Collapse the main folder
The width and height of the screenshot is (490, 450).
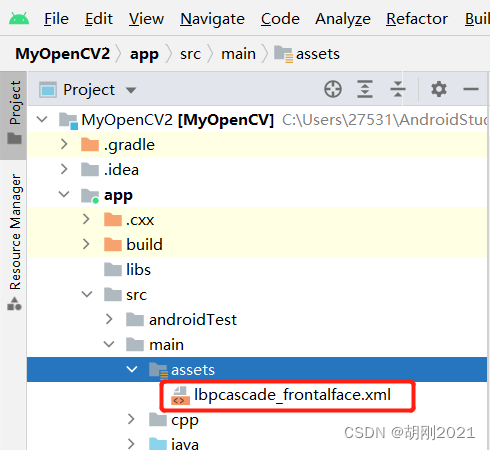pos(109,344)
